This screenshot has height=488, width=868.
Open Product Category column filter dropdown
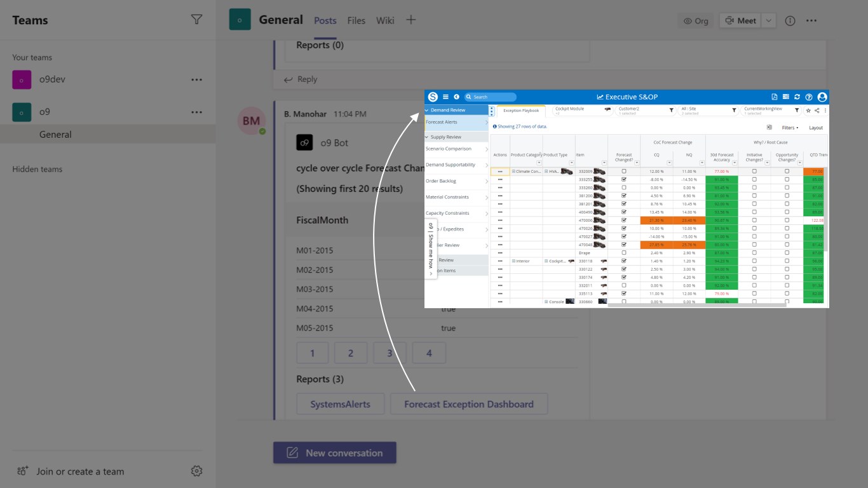539,163
